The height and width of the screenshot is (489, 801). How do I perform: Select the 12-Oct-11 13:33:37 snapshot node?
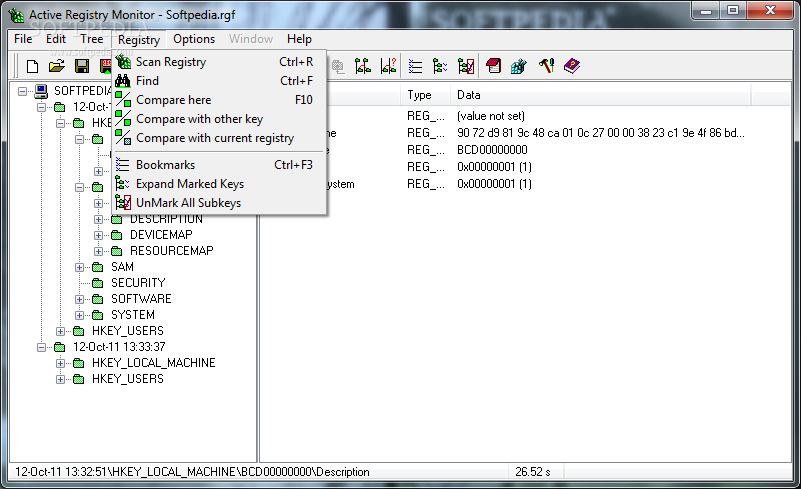pyautogui.click(x=119, y=347)
